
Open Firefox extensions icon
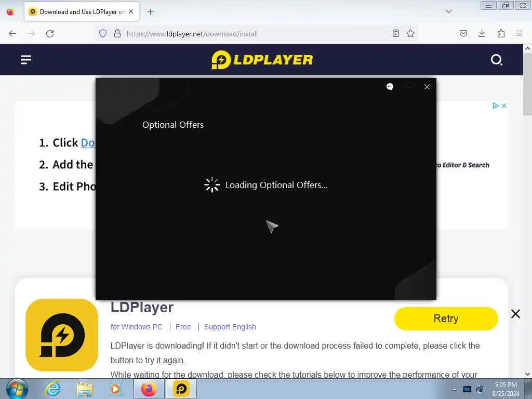[501, 33]
